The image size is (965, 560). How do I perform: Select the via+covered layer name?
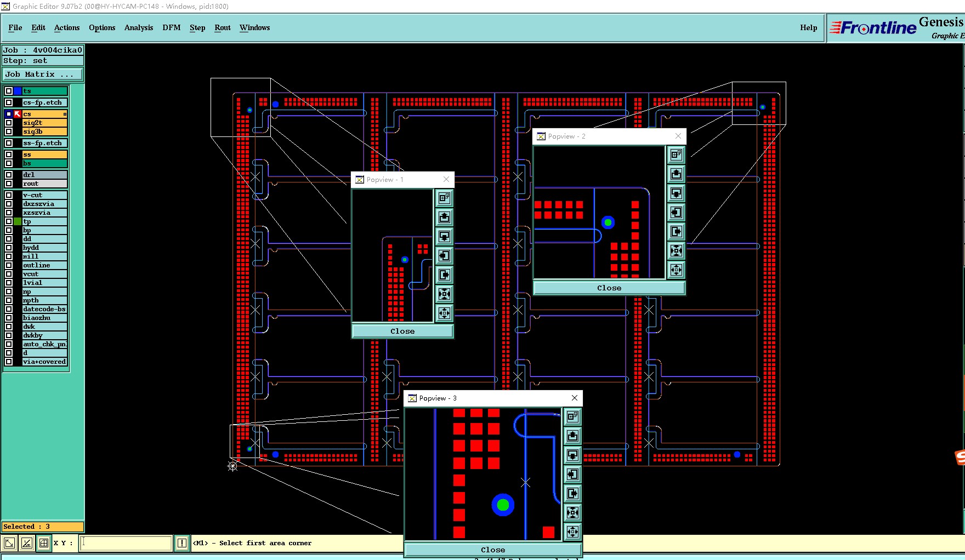(45, 362)
